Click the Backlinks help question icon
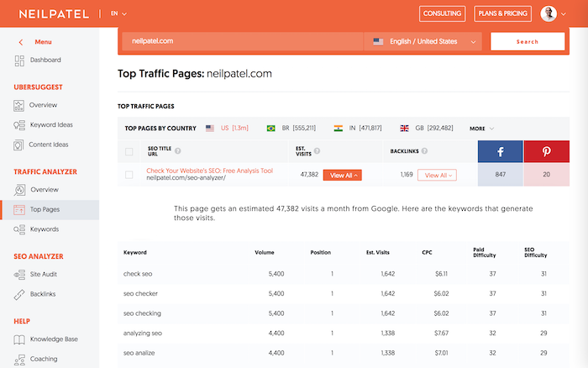 click(424, 150)
